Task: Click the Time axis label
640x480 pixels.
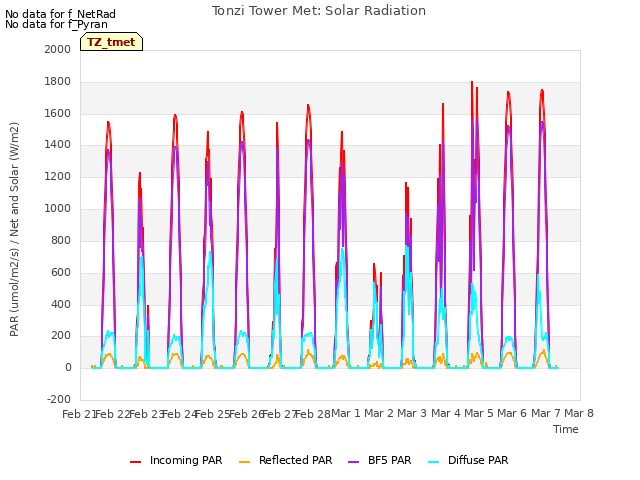Action: (566, 429)
